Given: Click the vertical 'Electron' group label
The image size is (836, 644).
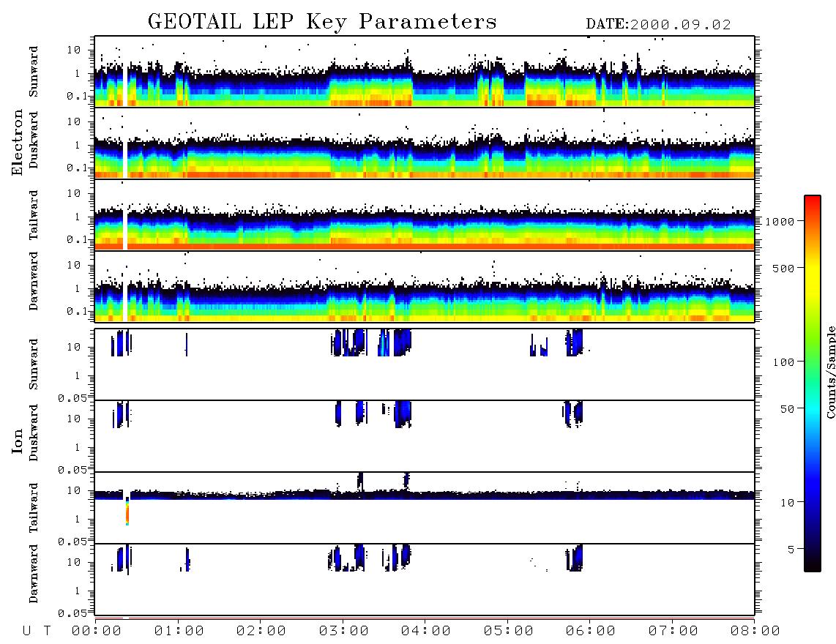Looking at the screenshot, I should (17, 143).
